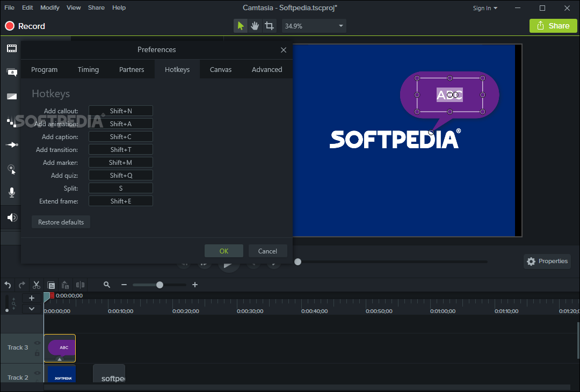Open the View menu
Viewport: 580px width, 392px height.
tap(74, 8)
